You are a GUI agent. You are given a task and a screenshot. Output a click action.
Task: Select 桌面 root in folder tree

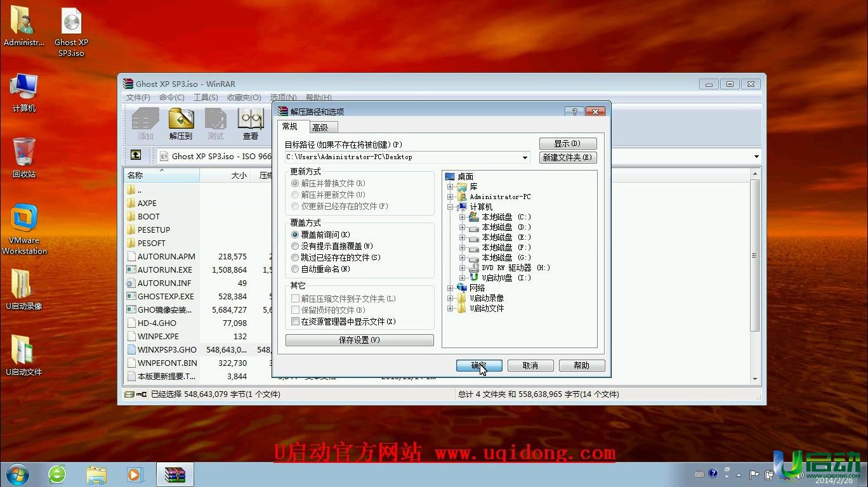click(459, 177)
